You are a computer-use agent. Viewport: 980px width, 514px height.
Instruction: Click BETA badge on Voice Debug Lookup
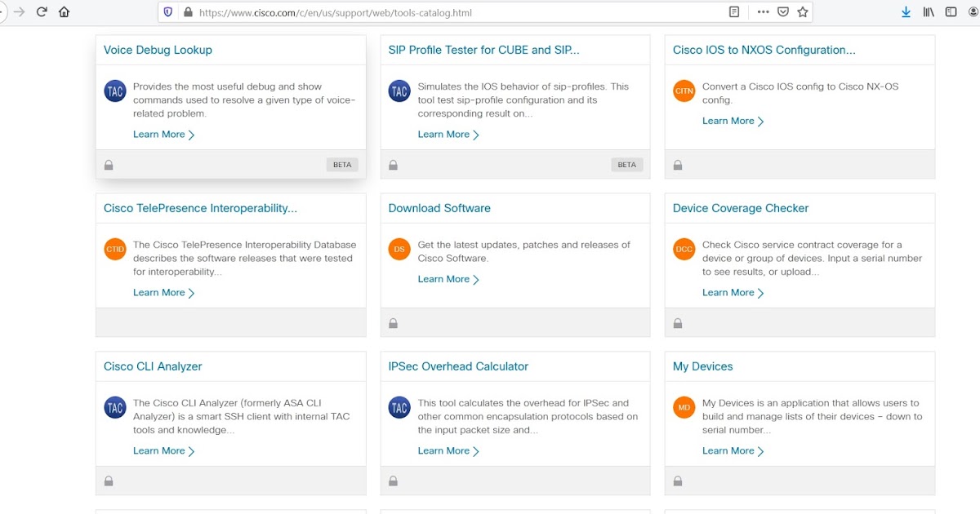click(x=342, y=165)
